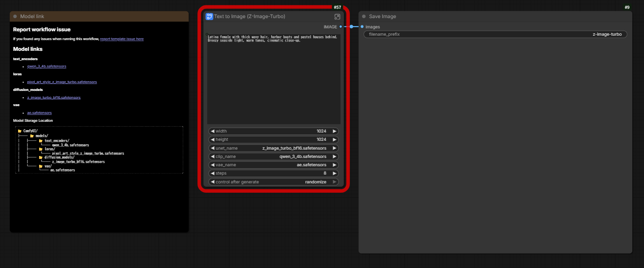644x268 pixels.
Task: Select next unet_name model with right arrow
Action: click(334, 148)
